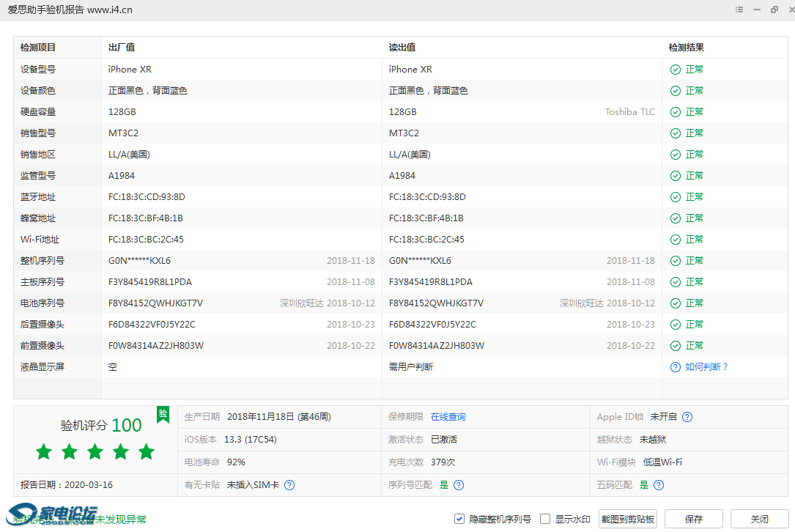The image size is (795, 532).
Task: Click jailbreak status 未越狱
Action: coord(653,440)
